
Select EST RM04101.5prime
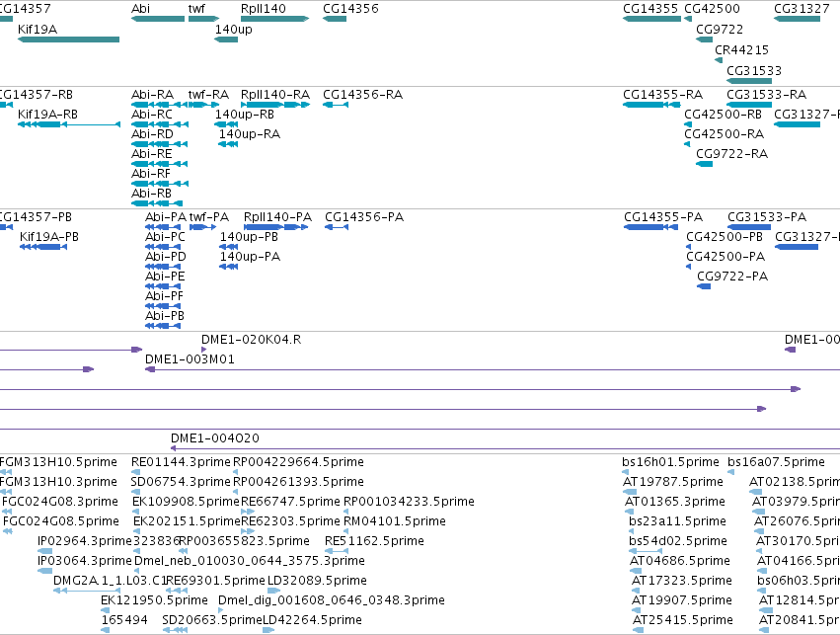[x=395, y=522]
